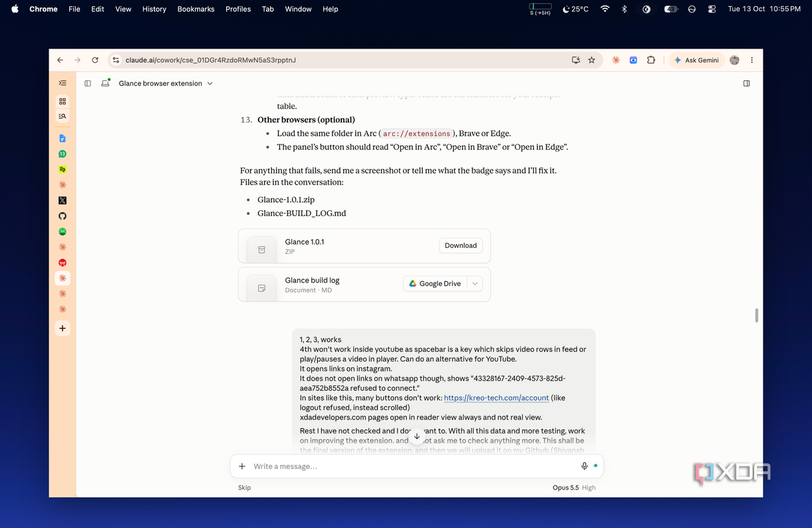
Task: Toggle the left sidebar panel
Action: tap(88, 84)
